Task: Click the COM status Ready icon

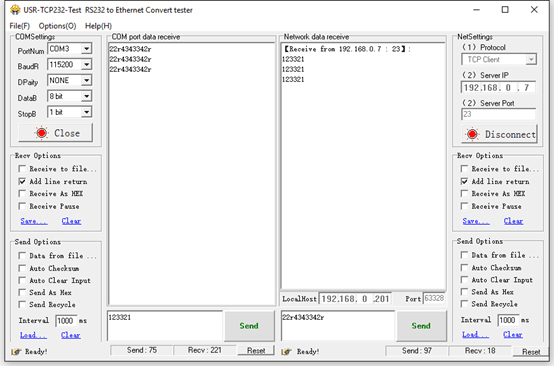Action: click(x=16, y=352)
